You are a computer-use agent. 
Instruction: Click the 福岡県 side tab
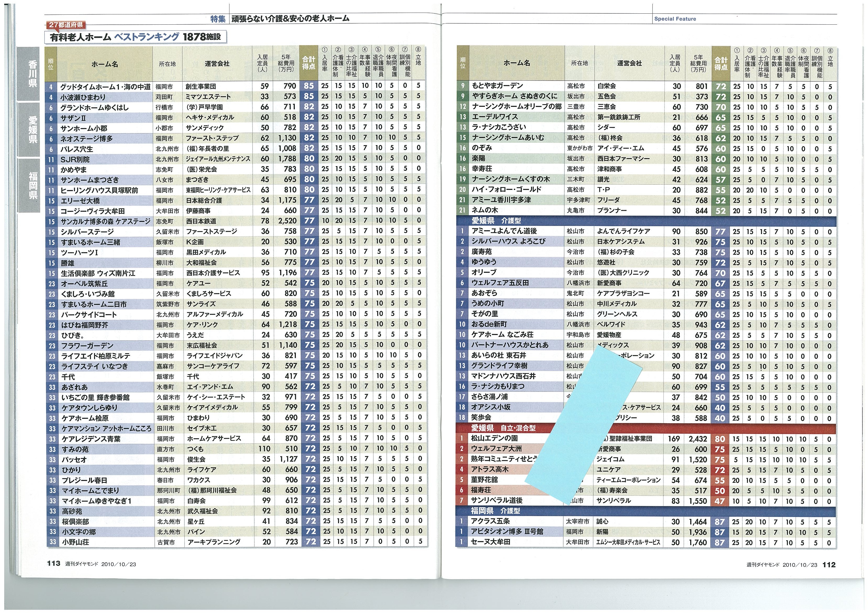point(28,185)
